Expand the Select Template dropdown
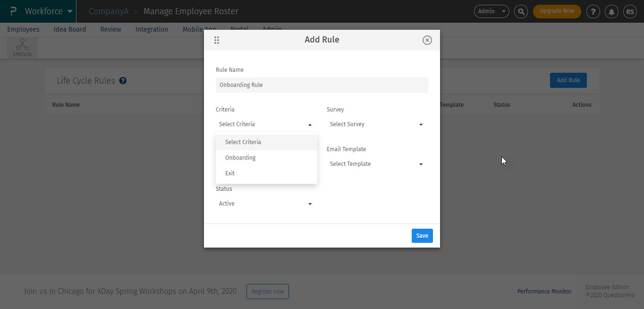 376,164
